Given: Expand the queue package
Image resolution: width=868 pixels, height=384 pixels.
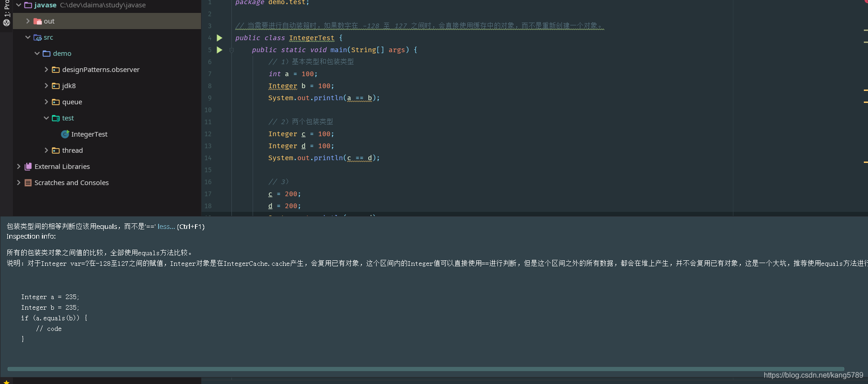Looking at the screenshot, I should 46,102.
